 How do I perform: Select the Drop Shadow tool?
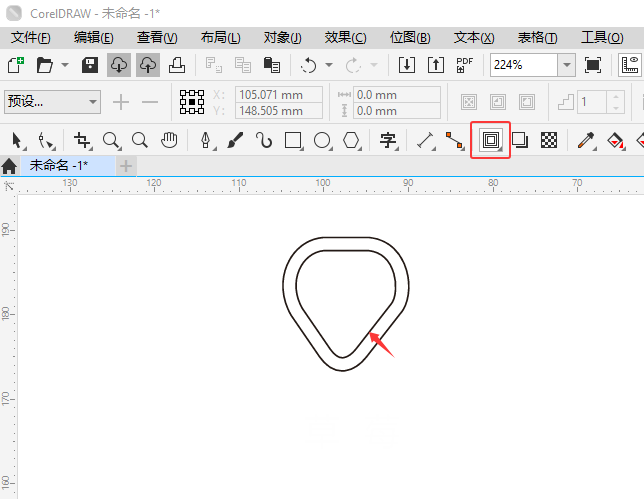tap(520, 140)
